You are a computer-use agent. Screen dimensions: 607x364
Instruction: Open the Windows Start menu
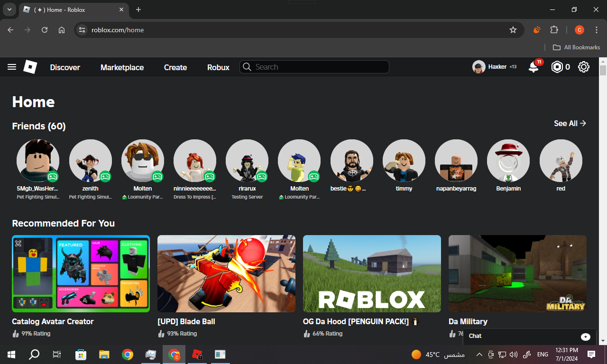pyautogui.click(x=11, y=355)
